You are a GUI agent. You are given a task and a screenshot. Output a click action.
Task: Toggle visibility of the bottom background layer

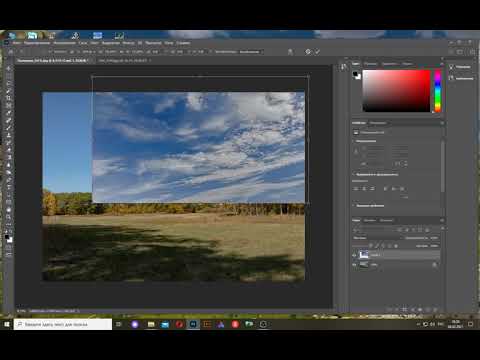click(x=354, y=265)
